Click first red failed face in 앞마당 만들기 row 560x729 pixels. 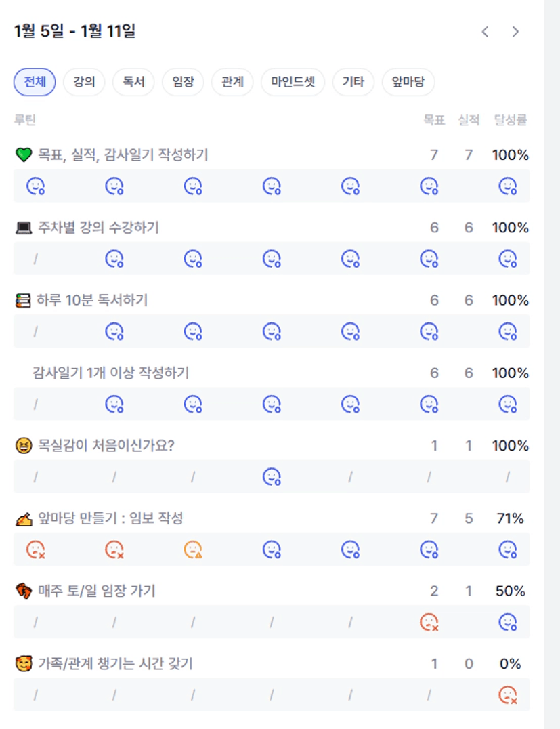[x=35, y=549]
